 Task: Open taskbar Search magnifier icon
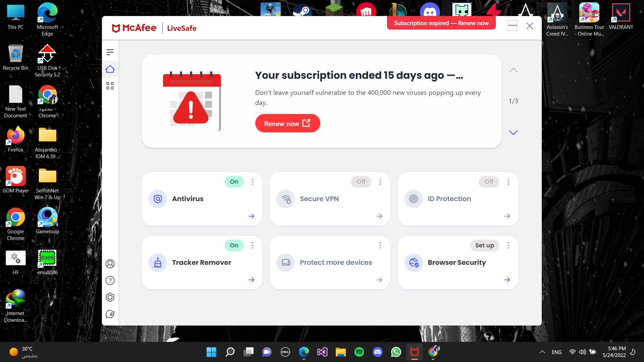pos(230,352)
